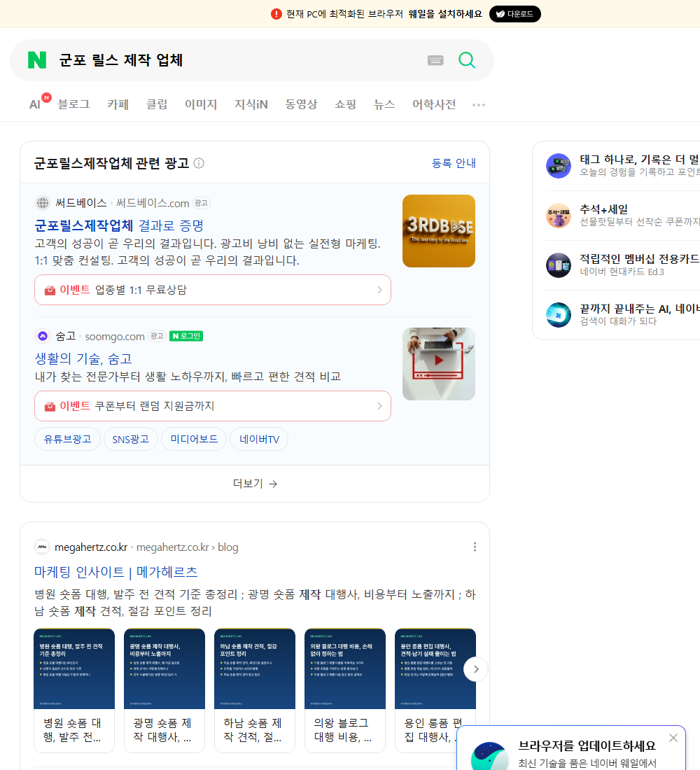
Task: Click the soomgo.com ad URL
Action: 115,337
